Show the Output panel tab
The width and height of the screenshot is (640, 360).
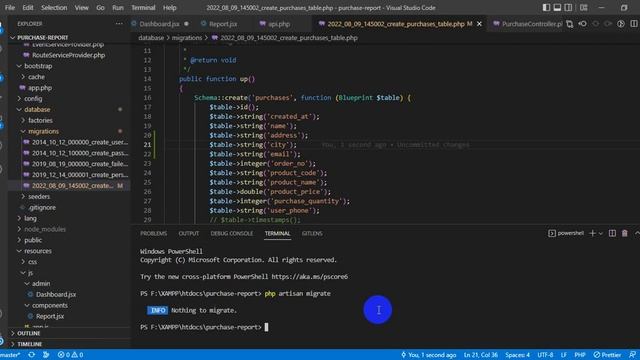click(189, 233)
